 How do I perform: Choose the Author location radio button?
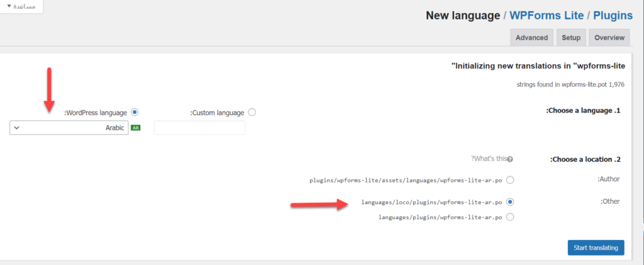click(510, 179)
